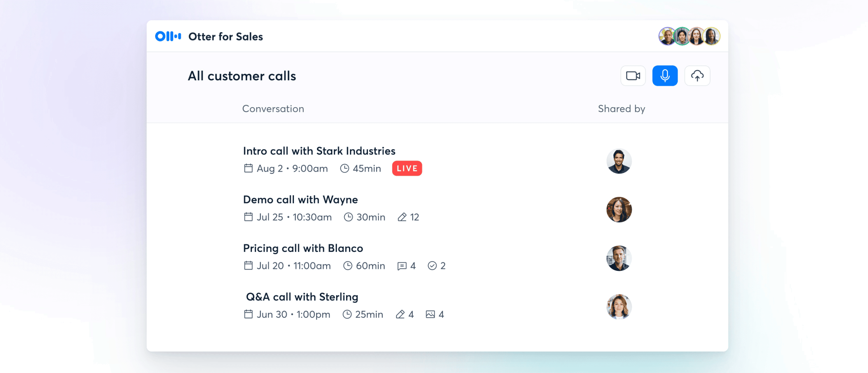Image resolution: width=868 pixels, height=373 pixels.
Task: Click the Conversation column header
Action: tap(273, 109)
